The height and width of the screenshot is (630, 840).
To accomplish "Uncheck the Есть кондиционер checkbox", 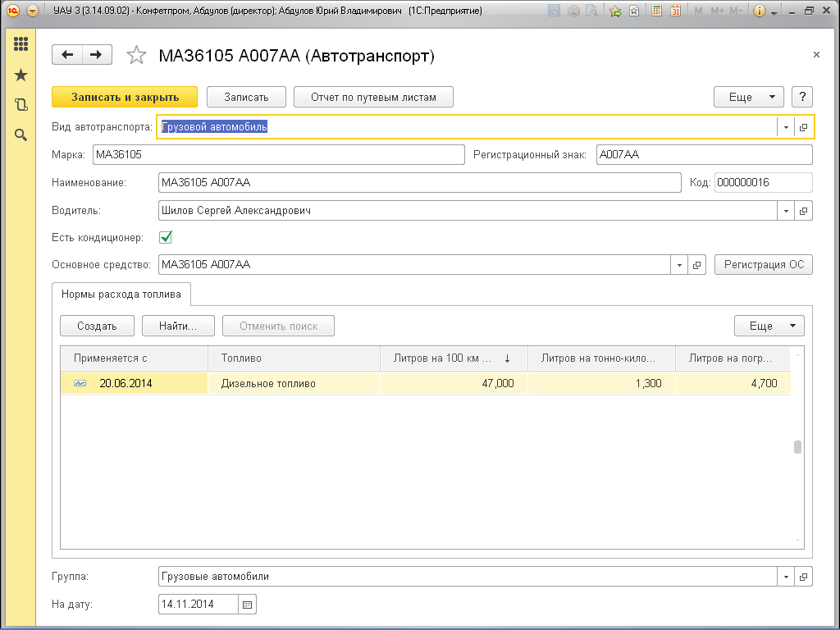I will [x=166, y=237].
